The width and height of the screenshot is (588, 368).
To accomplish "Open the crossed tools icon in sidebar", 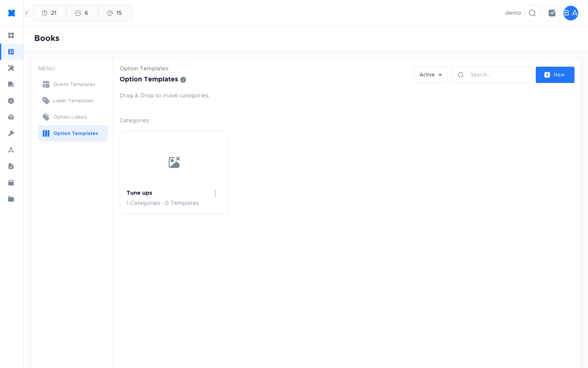I will (x=11, y=68).
